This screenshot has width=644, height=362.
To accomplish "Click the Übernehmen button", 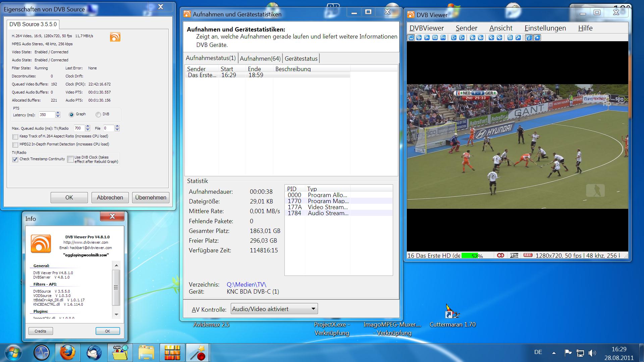I will point(151,197).
